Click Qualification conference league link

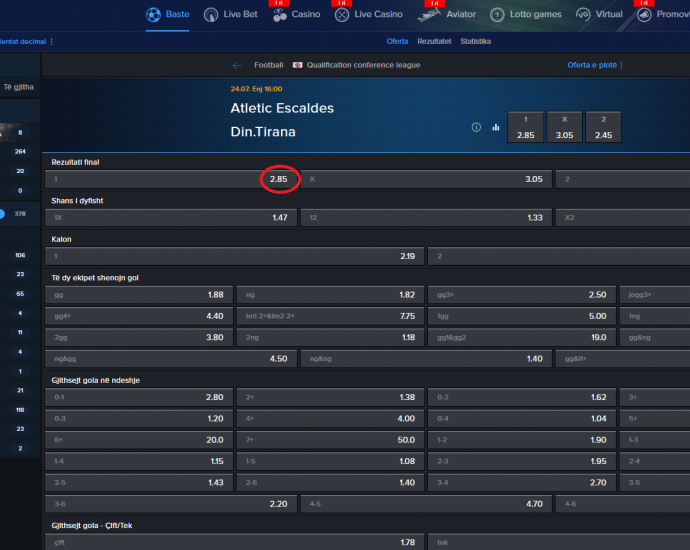pyautogui.click(x=363, y=65)
